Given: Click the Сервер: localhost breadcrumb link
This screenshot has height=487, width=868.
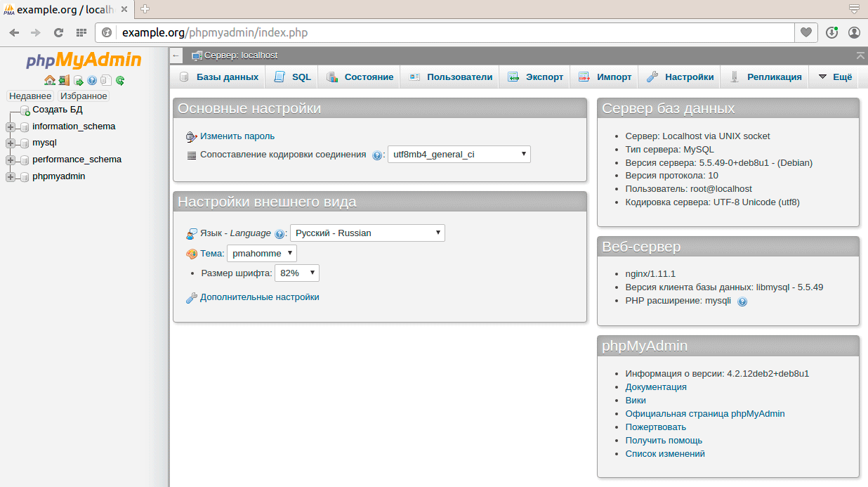Looking at the screenshot, I should tap(241, 56).
